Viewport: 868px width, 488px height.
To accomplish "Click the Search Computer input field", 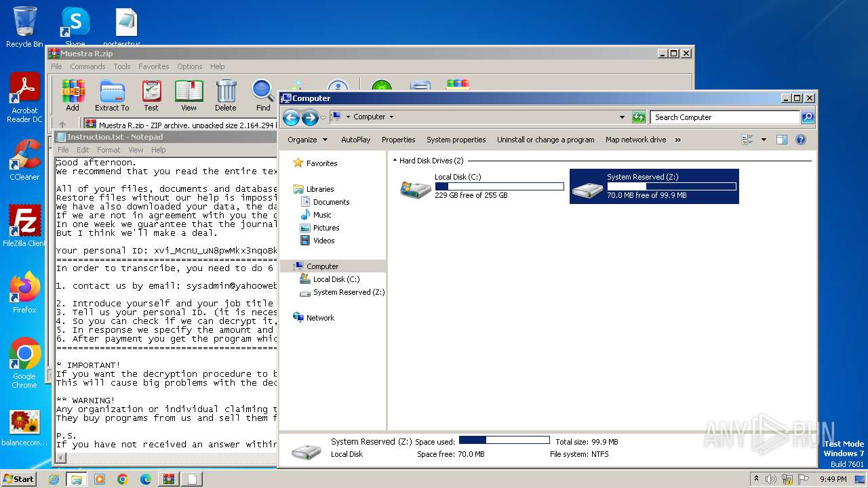I will [x=724, y=117].
